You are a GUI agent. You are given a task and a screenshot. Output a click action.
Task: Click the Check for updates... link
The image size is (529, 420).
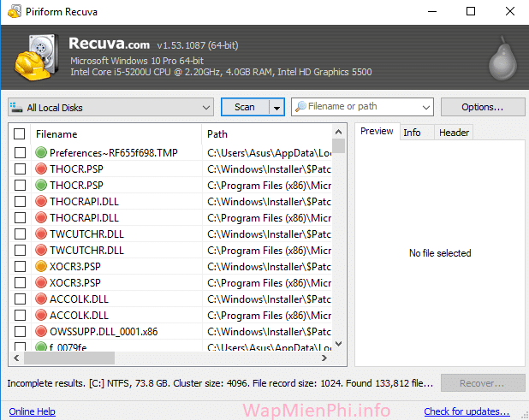click(x=467, y=411)
